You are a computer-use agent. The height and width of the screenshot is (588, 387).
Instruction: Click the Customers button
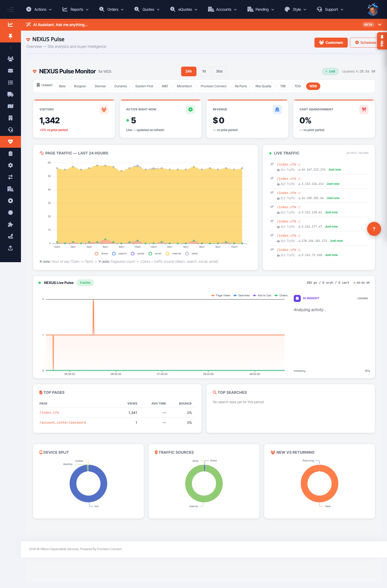click(331, 42)
